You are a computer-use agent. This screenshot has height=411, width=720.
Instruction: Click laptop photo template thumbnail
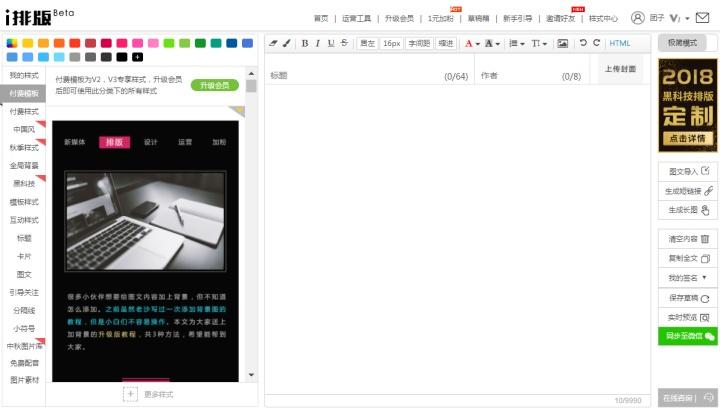click(145, 221)
